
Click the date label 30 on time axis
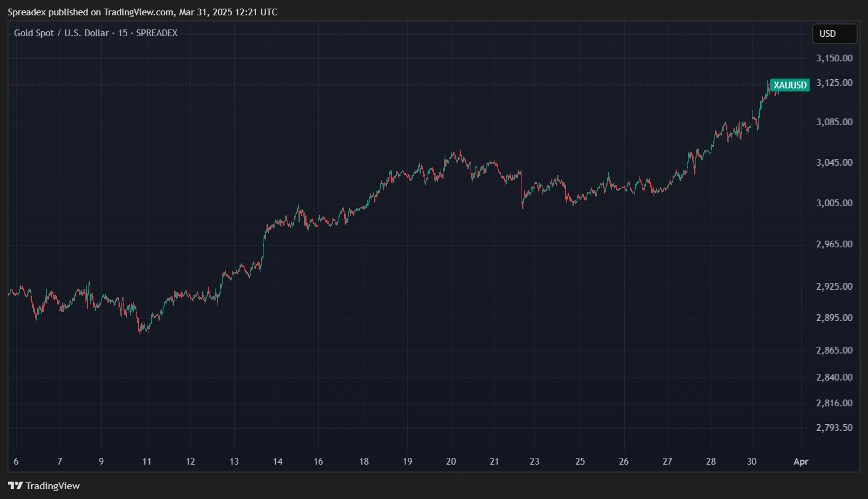[753, 462]
